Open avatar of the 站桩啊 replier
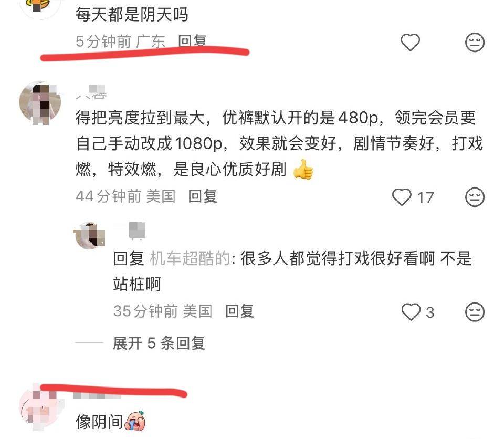This screenshot has width=504, height=439. [89, 235]
